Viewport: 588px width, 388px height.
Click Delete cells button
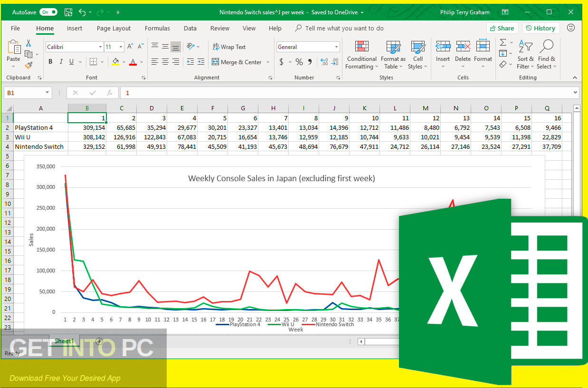tap(463, 54)
